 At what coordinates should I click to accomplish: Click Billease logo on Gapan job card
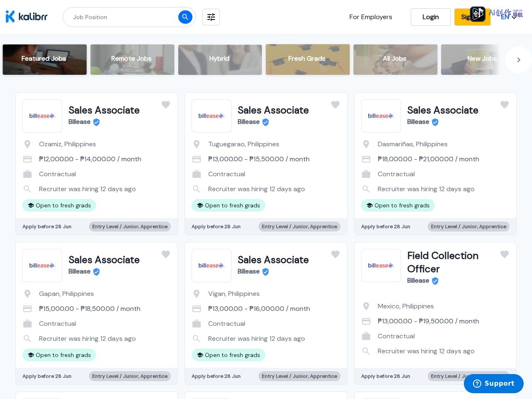[42, 266]
